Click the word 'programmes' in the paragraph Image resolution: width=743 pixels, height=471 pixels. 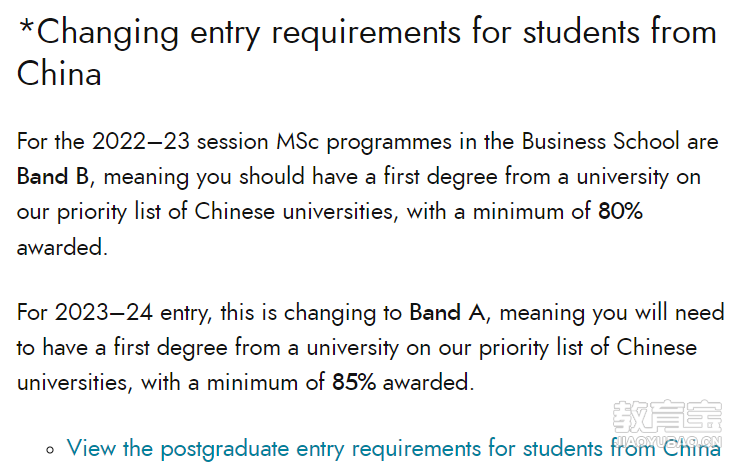click(389, 143)
